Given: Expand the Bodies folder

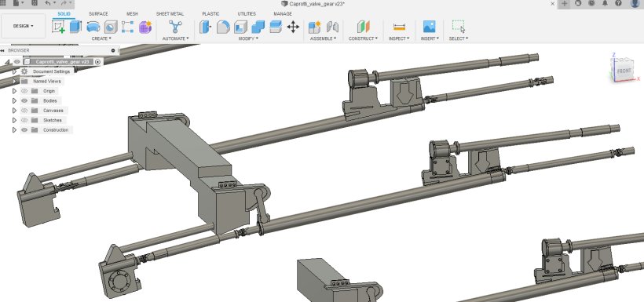Looking at the screenshot, I should point(14,101).
